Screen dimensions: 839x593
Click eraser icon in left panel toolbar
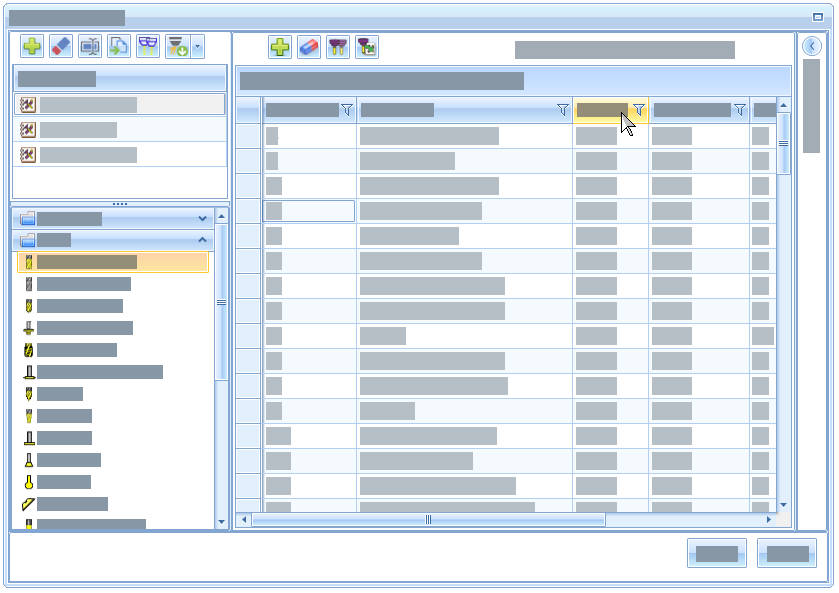pyautogui.click(x=61, y=46)
